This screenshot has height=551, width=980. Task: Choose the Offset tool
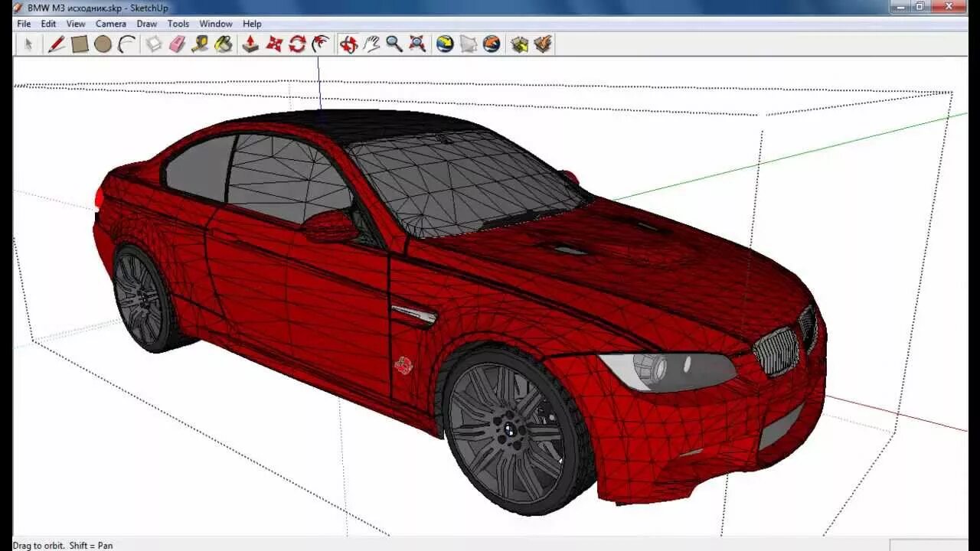pos(321,44)
